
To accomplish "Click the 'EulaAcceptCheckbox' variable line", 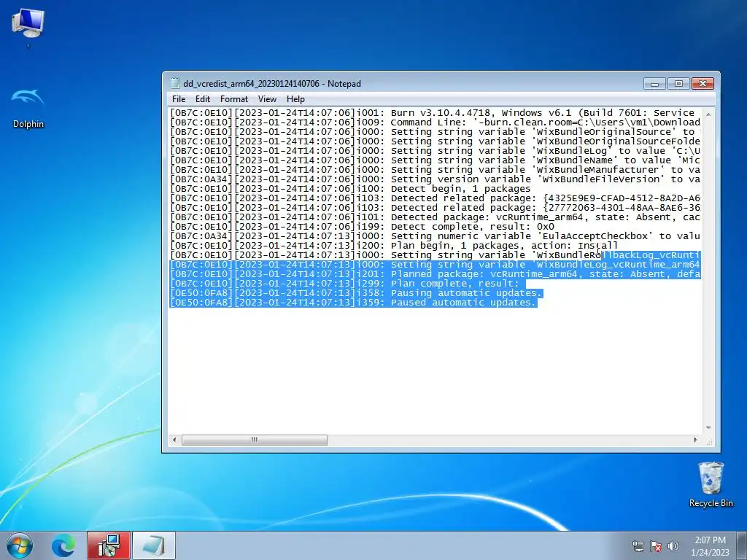I will [x=435, y=236].
